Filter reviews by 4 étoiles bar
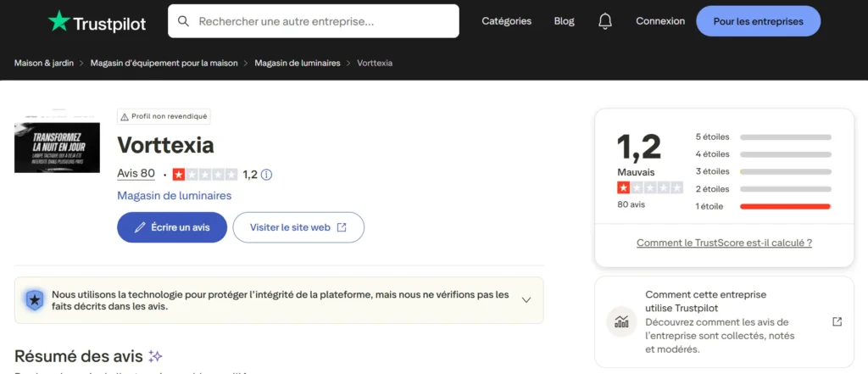Viewport: 868px width, 374px height. (x=786, y=154)
